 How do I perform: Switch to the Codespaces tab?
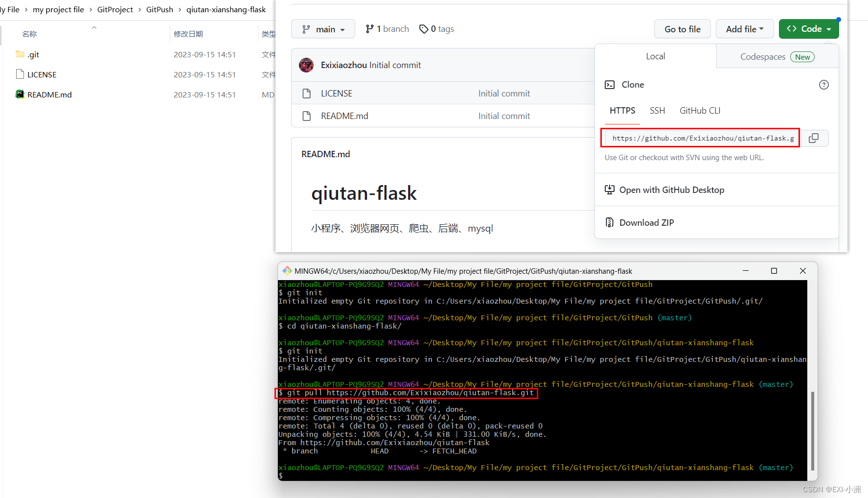tap(777, 56)
